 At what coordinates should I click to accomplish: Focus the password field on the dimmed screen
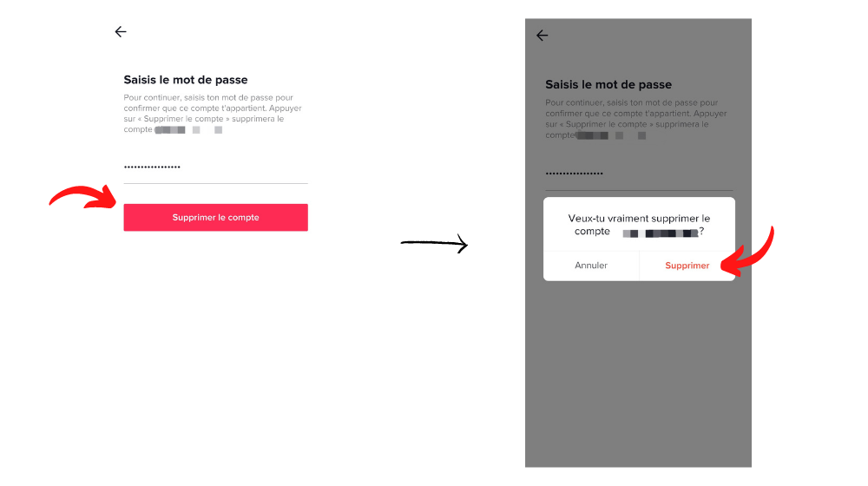639,174
